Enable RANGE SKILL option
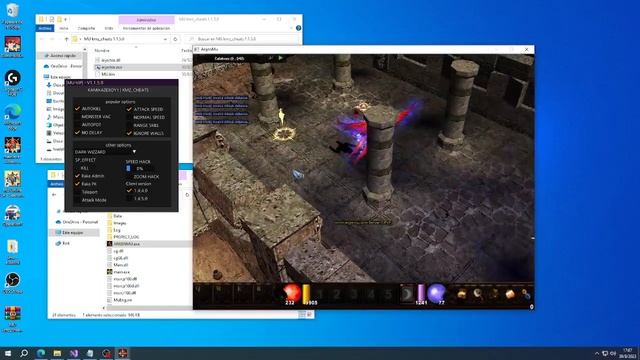This screenshot has width=640, height=360. [129, 125]
